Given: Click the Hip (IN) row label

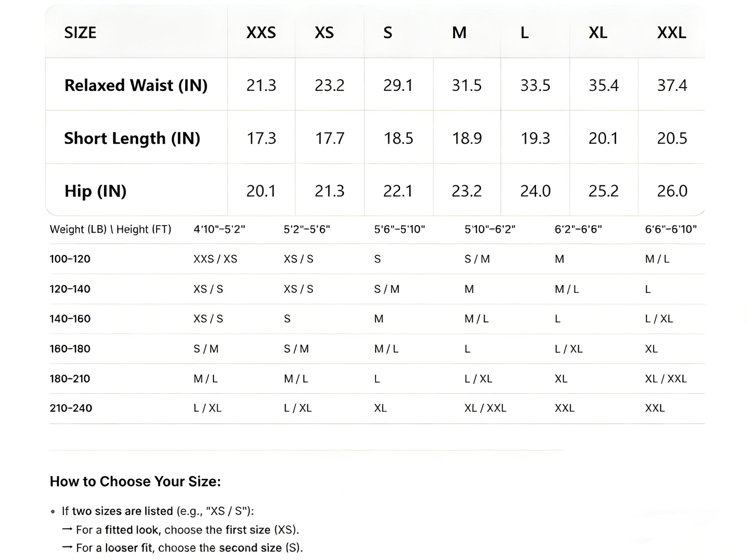Looking at the screenshot, I should 95,191.
